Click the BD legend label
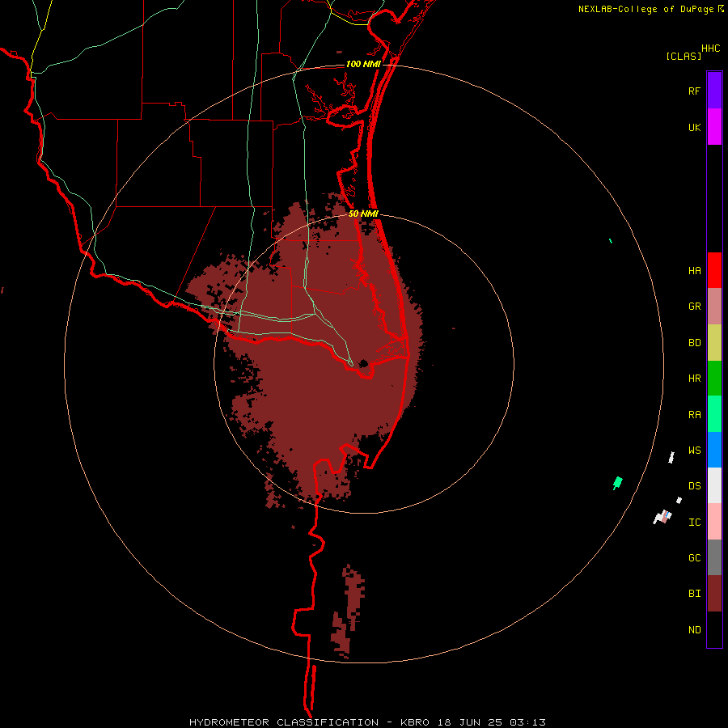 [x=694, y=343]
